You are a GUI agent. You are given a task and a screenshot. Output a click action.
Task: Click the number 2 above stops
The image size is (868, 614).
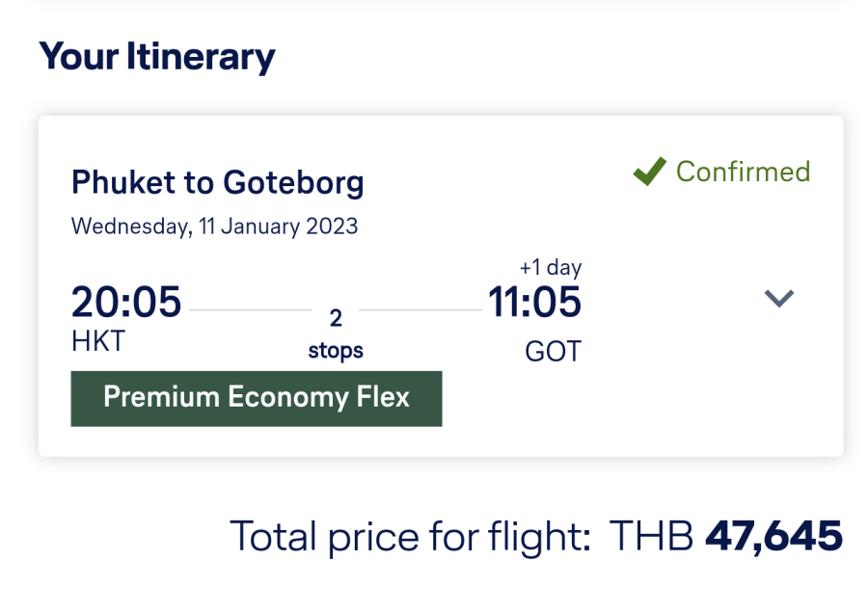pyautogui.click(x=337, y=318)
